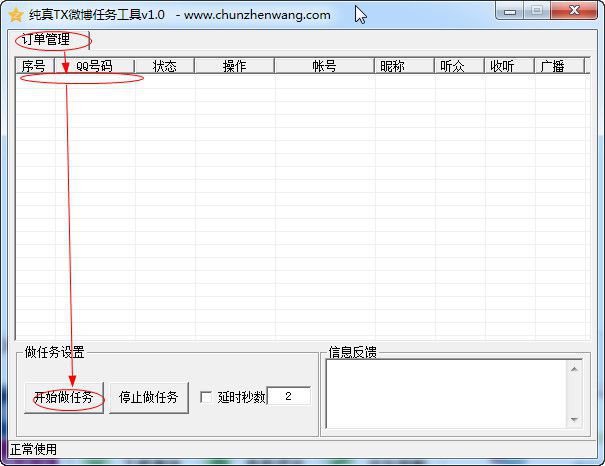This screenshot has width=605, height=466.
Task: Close the 纯真TX微博任务工具 window
Action: coord(574,11)
